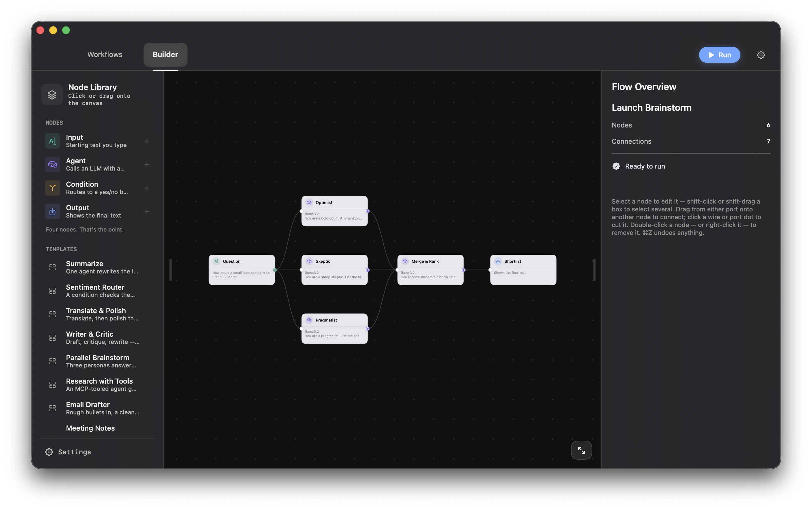Click the right panel resize handle
This screenshot has height=510, width=812.
coord(594,270)
